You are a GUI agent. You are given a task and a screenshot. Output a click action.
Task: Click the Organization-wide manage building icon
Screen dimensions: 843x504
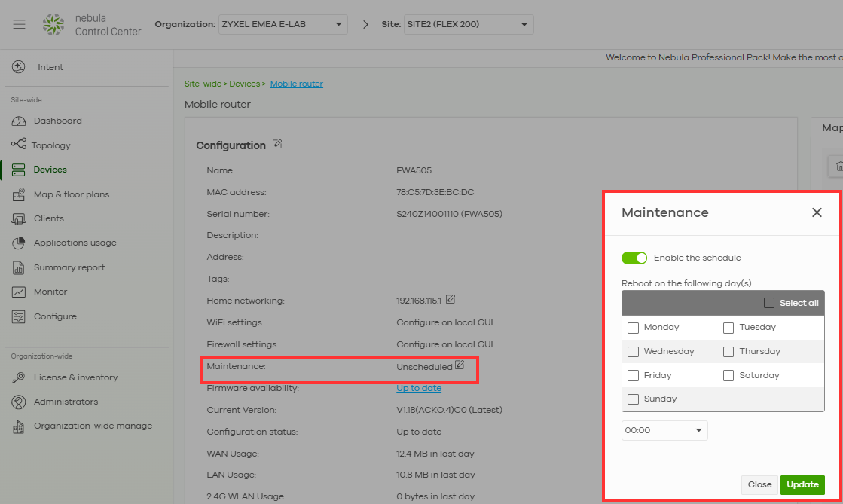pos(18,426)
